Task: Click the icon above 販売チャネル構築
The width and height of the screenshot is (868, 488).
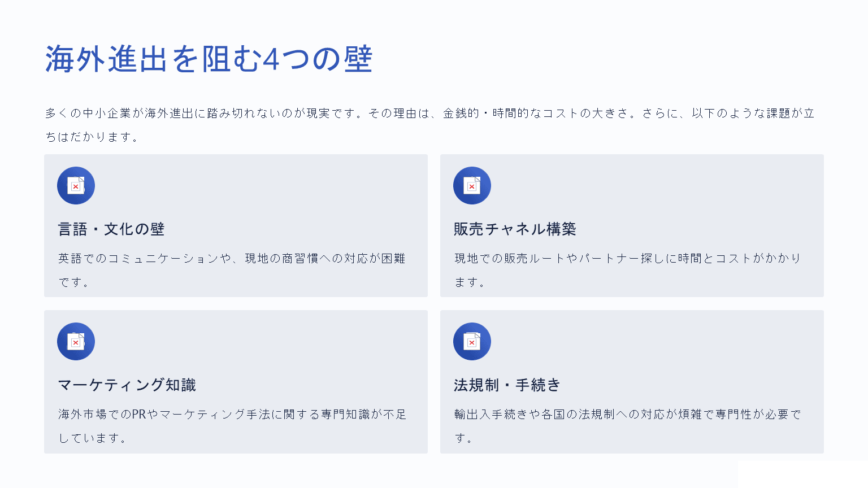Action: [x=472, y=185]
